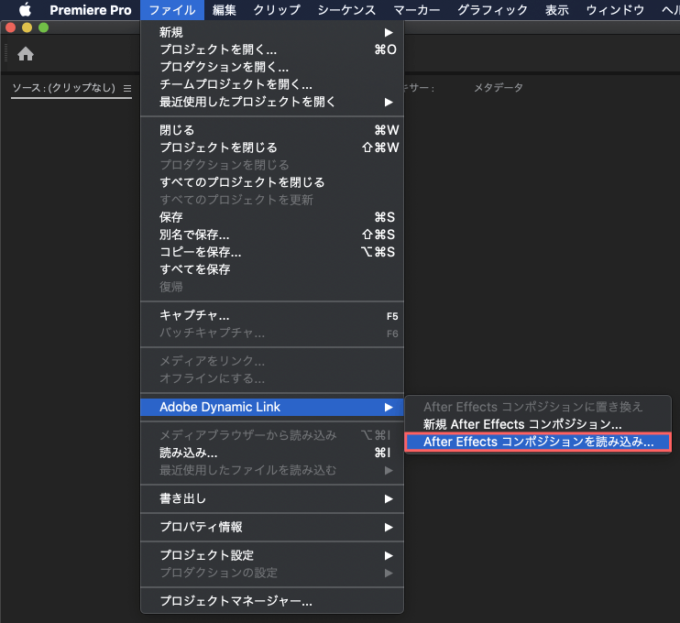
Task: Open the Apple menu
Action: pos(25,10)
